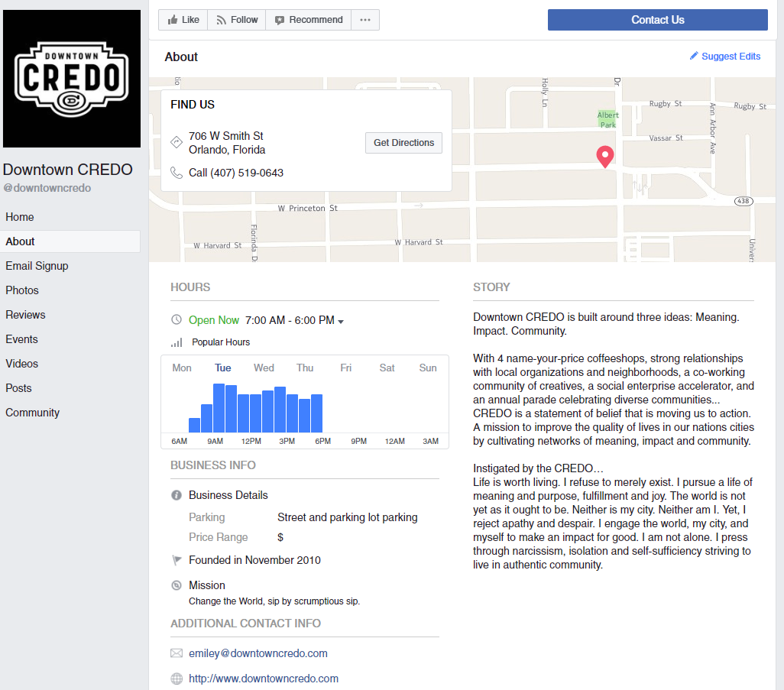Click the @downtowncredo username
The image size is (784, 690).
pyautogui.click(x=47, y=188)
